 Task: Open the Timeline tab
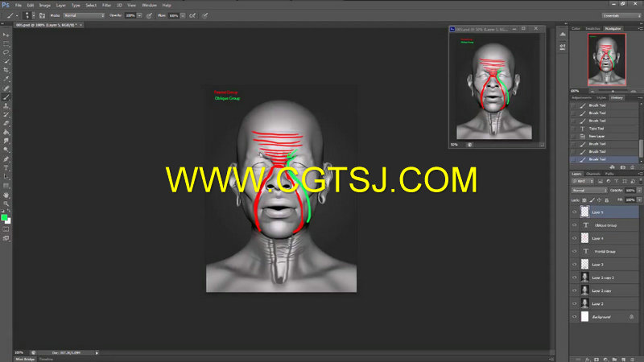pos(46,359)
